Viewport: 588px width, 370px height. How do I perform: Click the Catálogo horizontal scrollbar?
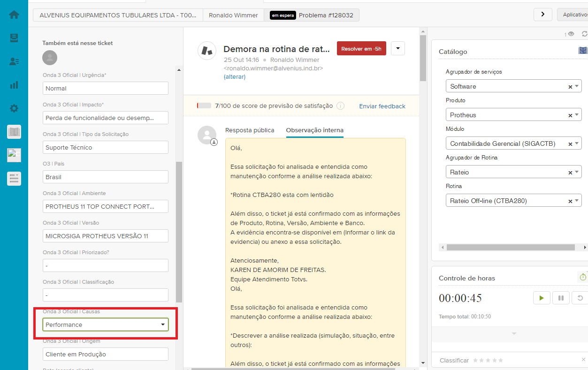coord(511,247)
